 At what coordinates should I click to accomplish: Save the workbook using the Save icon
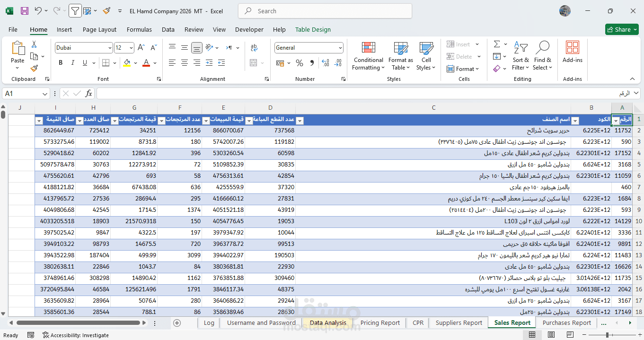pos(25,10)
